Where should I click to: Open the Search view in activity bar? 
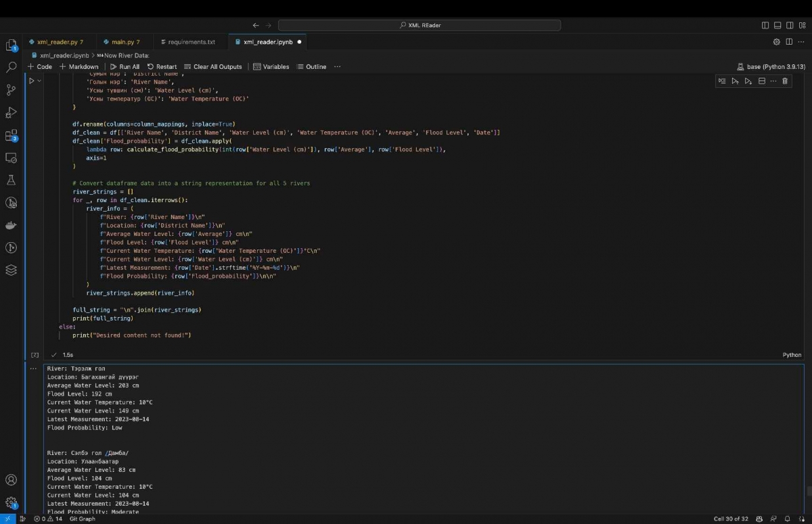click(11, 68)
